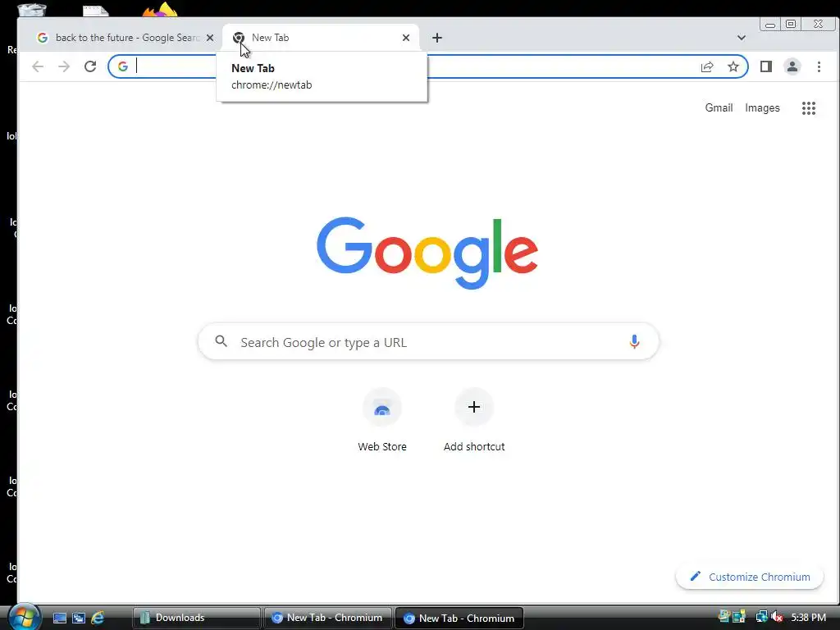The image size is (840, 630).
Task: Switch to active New Tab - Chromium taskbar button
Action: [x=459, y=618]
